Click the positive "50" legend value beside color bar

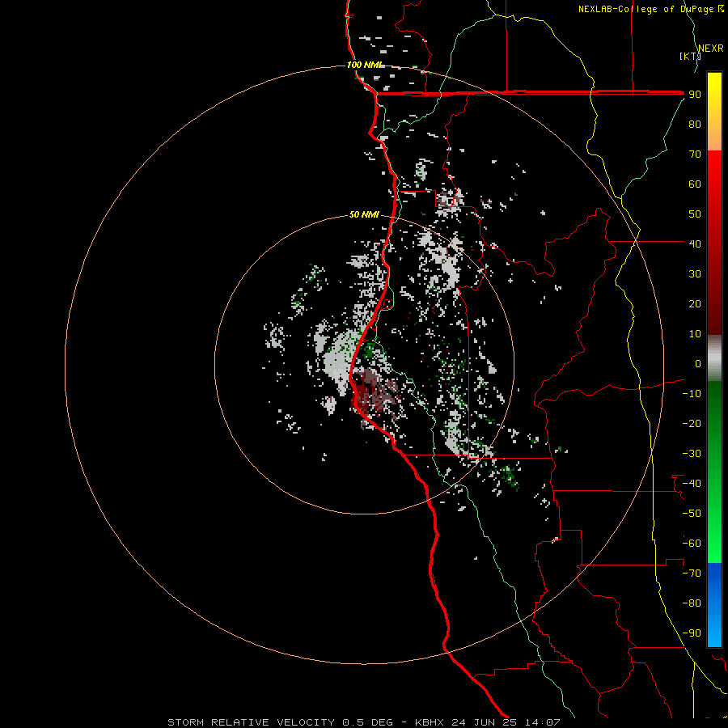pyautogui.click(x=695, y=214)
